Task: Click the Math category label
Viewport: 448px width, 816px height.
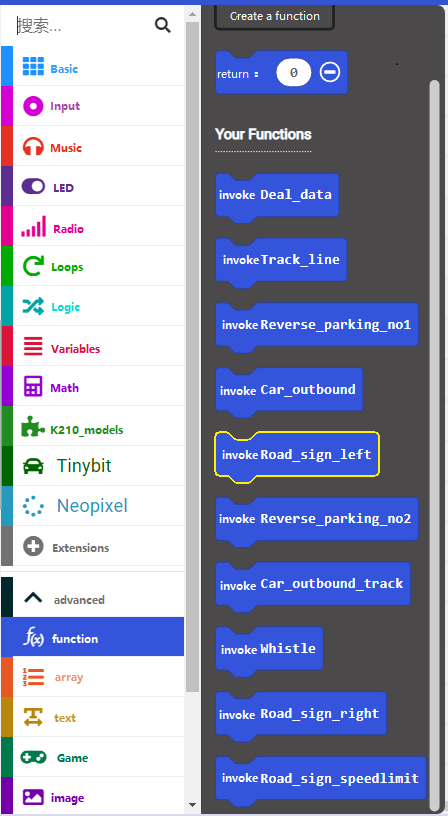Action: pyautogui.click(x=65, y=388)
